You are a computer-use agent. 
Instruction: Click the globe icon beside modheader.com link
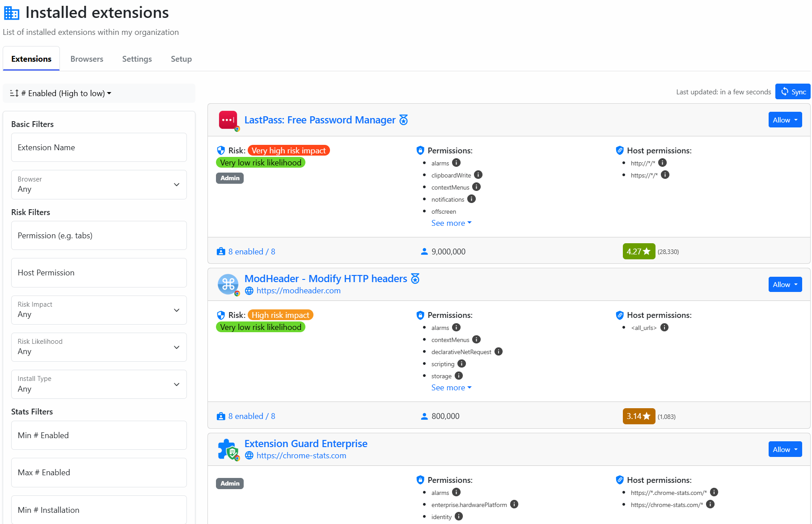(x=249, y=291)
